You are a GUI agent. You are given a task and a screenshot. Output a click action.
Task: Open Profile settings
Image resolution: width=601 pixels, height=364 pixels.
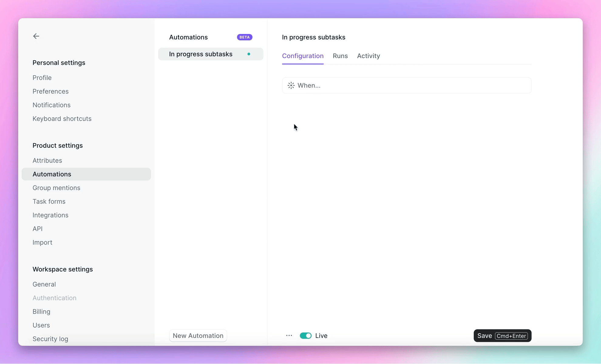42,78
